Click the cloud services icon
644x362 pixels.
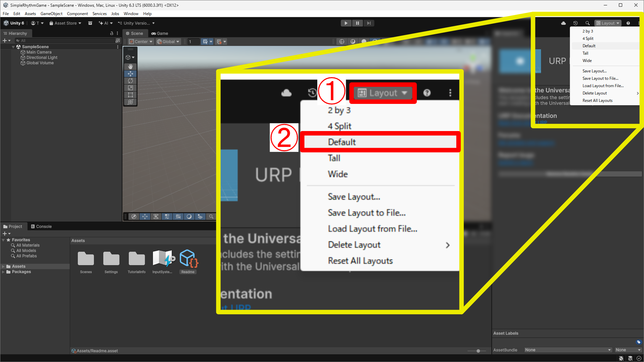click(x=563, y=23)
